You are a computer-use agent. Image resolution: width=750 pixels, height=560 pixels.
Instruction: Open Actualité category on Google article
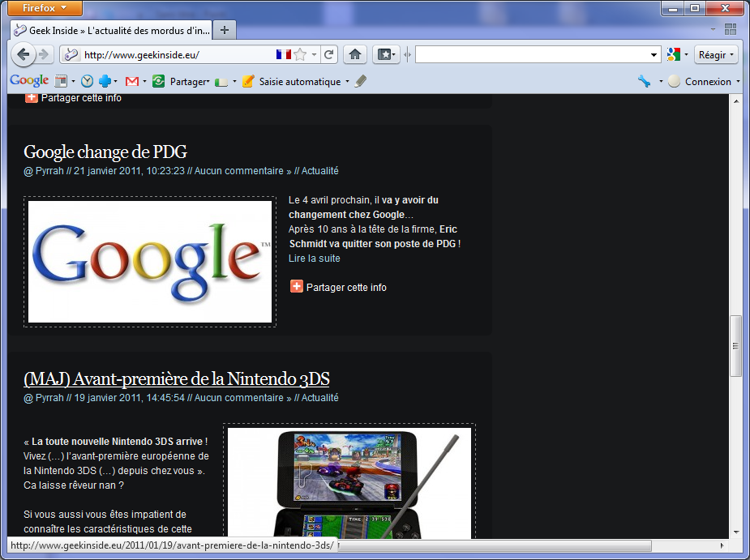click(319, 171)
